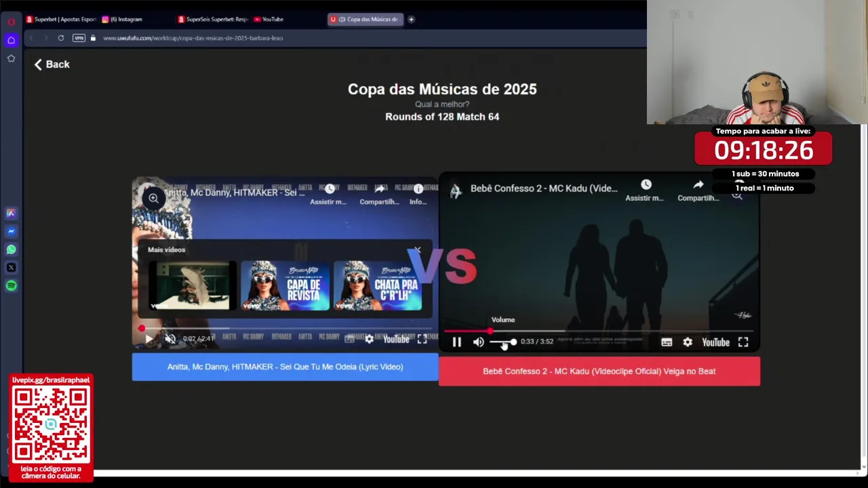The image size is (868, 488).
Task: Open the bookmarks star icon in sidebar
Action: coord(11,58)
